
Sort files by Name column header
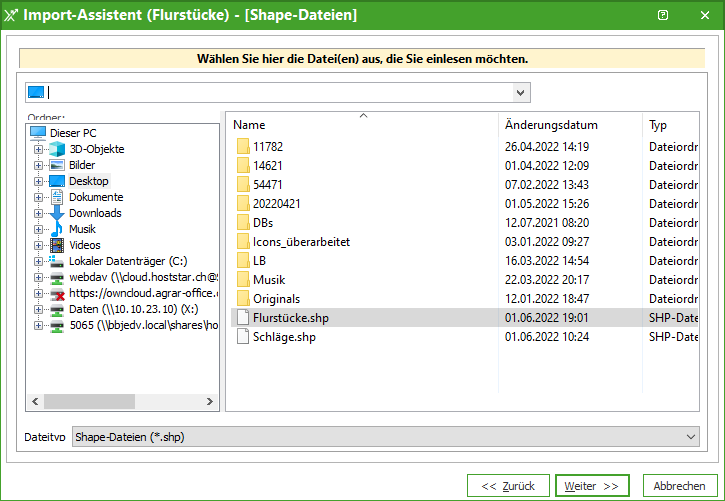[x=250, y=125]
